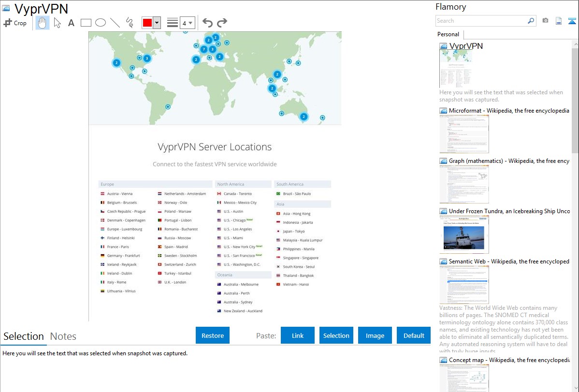Click the 'Under Frozen Tundra, an Icebreaking Ship' title
This screenshot has width=579, height=392.
509,211
